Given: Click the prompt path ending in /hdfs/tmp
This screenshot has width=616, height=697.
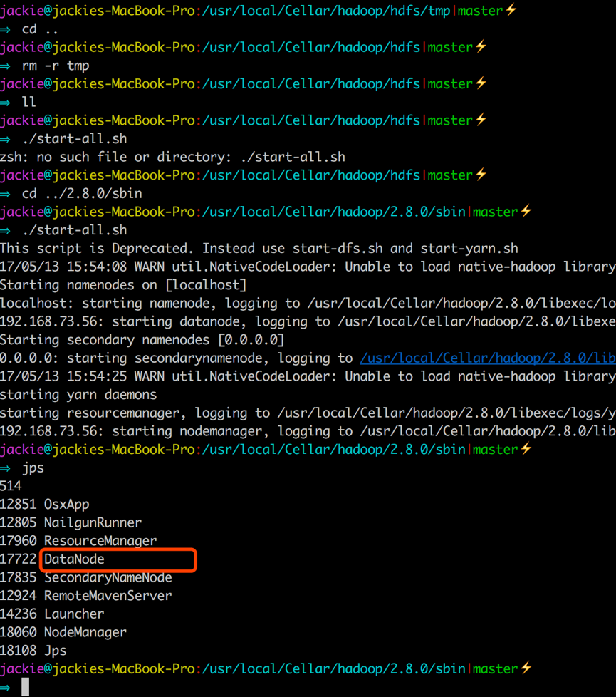Looking at the screenshot, I should 326,11.
